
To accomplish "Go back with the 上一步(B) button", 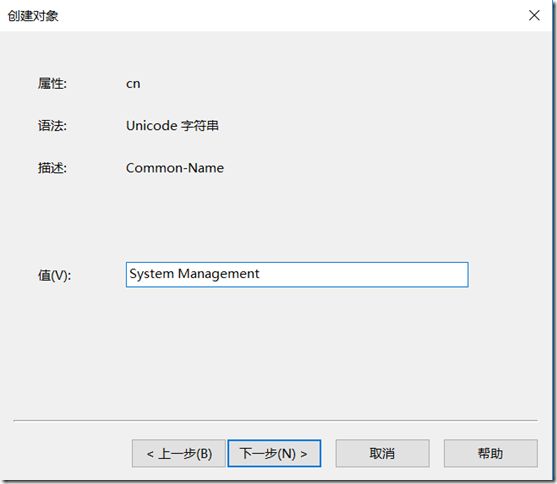I will pyautogui.click(x=179, y=453).
